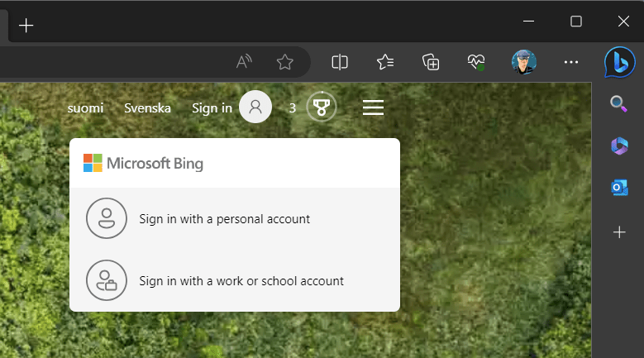
Task: Enable split screen view
Action: pos(340,62)
